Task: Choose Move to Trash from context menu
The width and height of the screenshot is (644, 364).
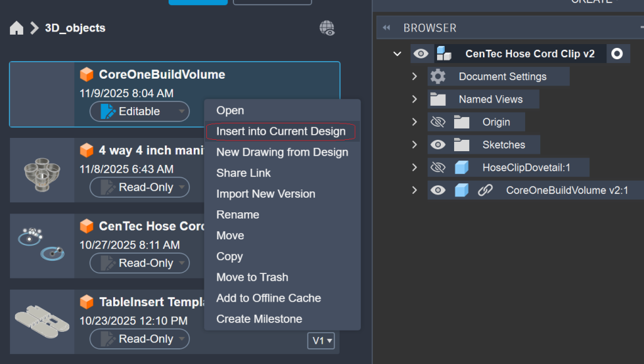Action: (x=252, y=277)
